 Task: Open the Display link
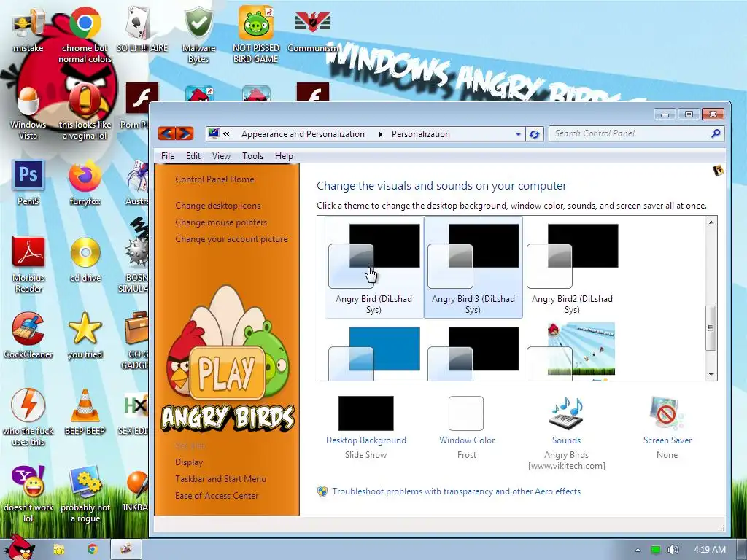tap(189, 462)
